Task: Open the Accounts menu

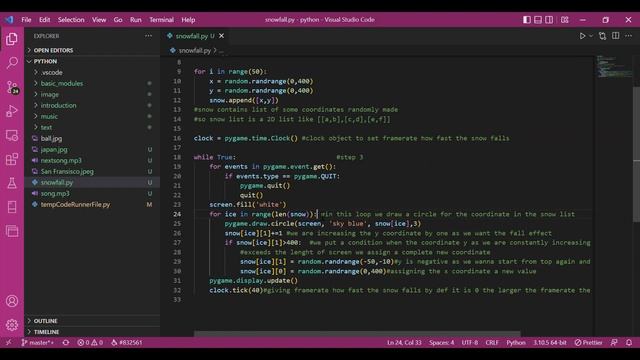Action: 12,301
